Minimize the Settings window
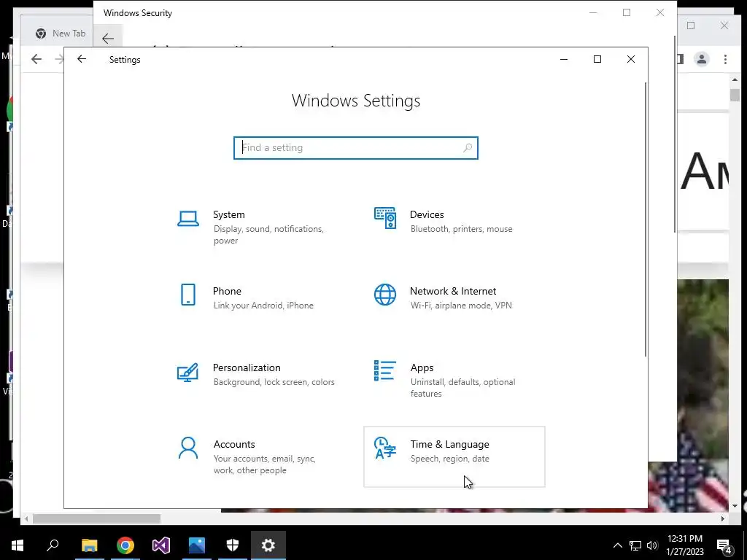Viewport: 747px width, 560px height. click(x=564, y=59)
